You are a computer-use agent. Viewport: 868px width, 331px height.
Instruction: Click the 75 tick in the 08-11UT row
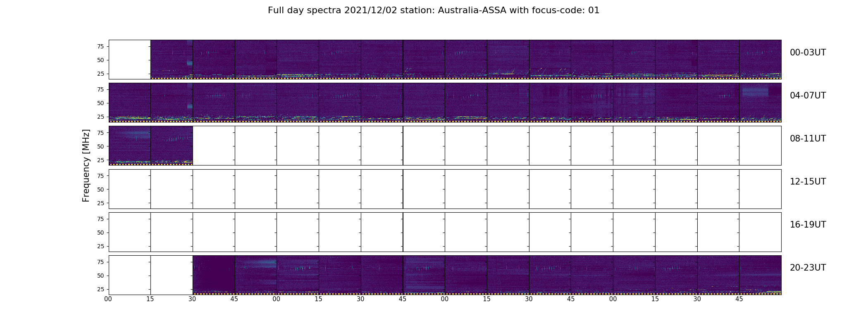pos(100,133)
